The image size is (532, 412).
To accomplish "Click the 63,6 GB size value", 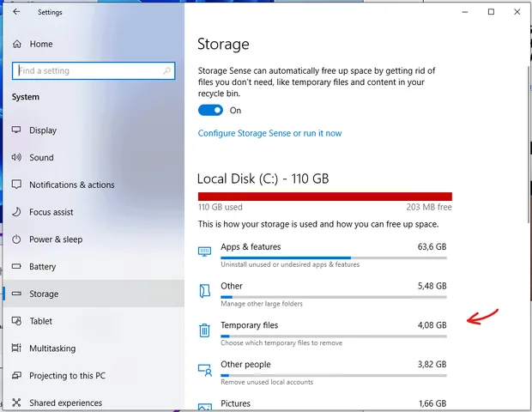I will click(432, 246).
